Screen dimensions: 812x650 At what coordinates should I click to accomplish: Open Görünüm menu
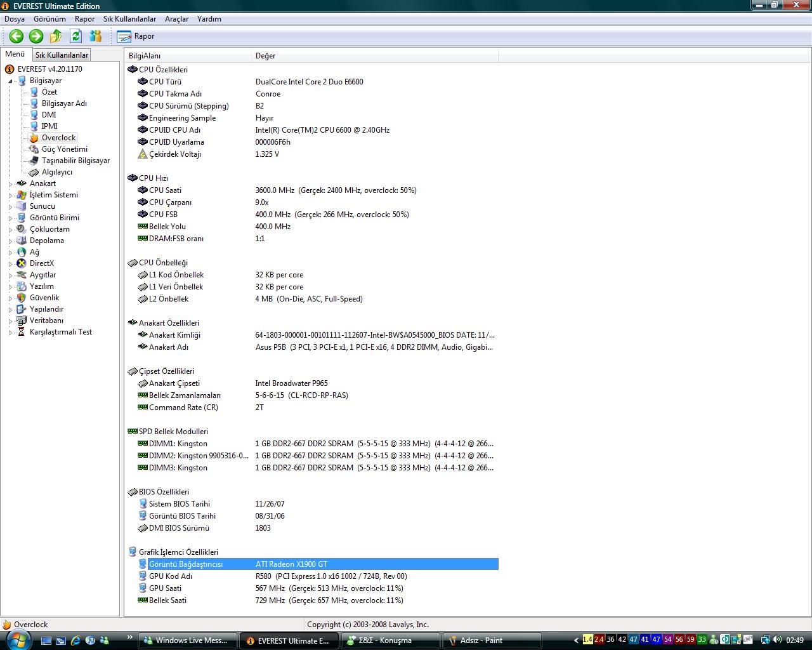[x=49, y=19]
